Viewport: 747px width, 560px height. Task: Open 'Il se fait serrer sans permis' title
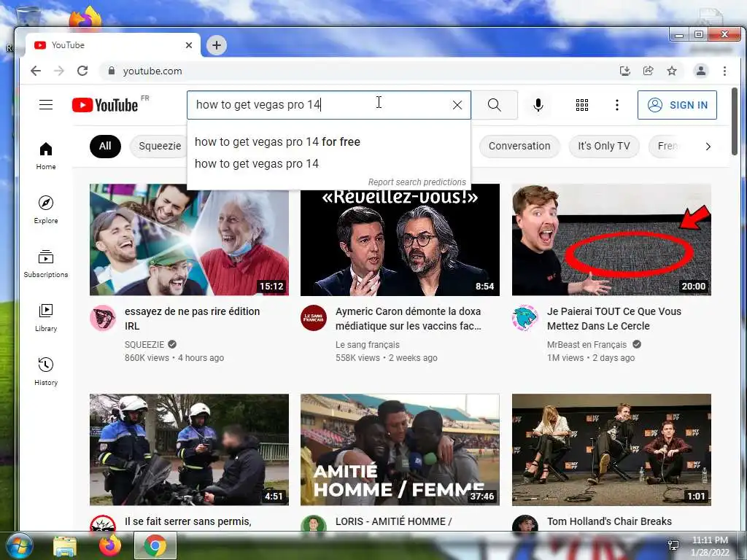coord(187,521)
